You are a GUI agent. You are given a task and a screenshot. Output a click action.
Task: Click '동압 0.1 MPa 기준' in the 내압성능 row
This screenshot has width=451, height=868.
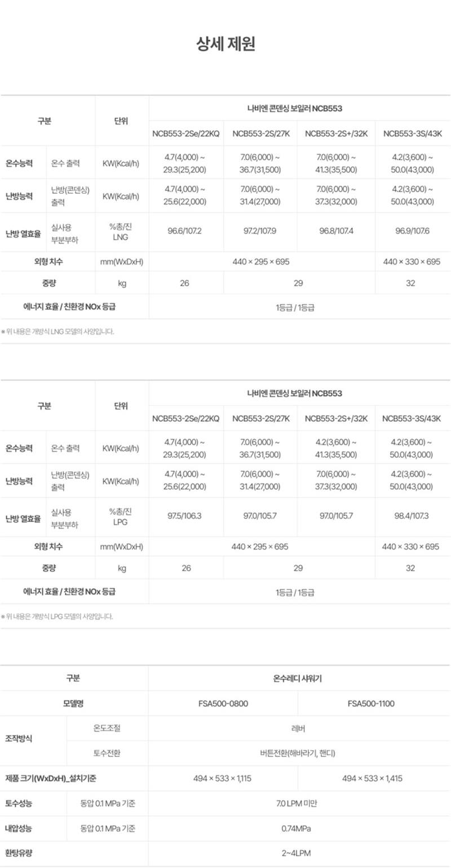[108, 829]
